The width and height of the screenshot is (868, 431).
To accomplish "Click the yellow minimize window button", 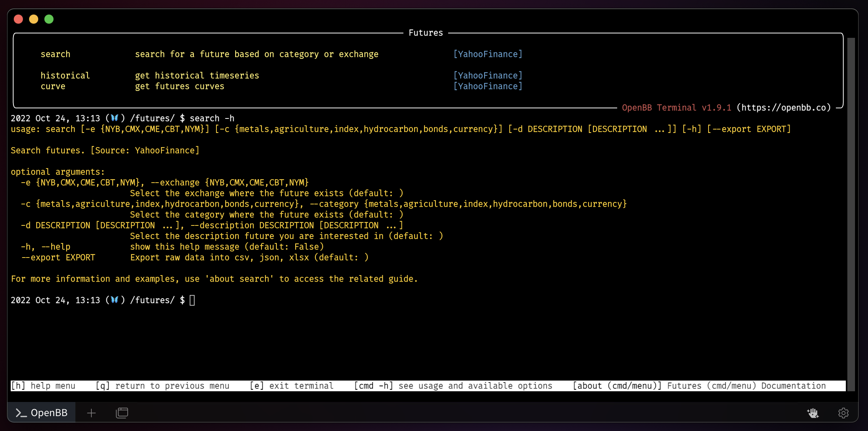I will pyautogui.click(x=34, y=19).
